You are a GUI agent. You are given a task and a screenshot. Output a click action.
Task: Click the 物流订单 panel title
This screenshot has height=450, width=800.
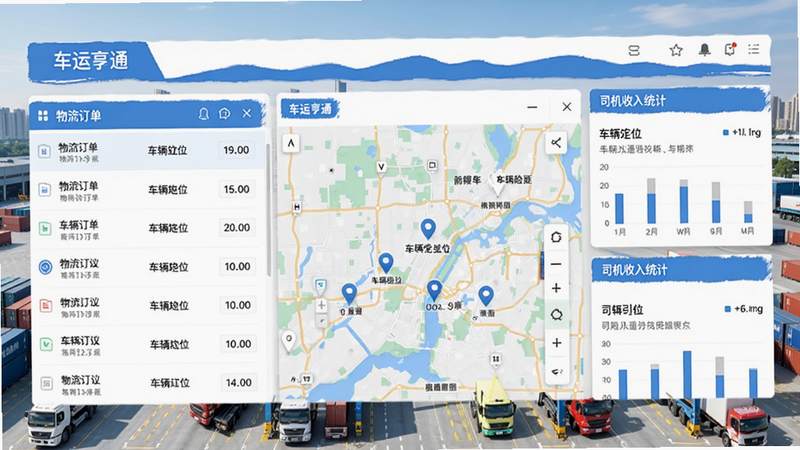pos(78,116)
